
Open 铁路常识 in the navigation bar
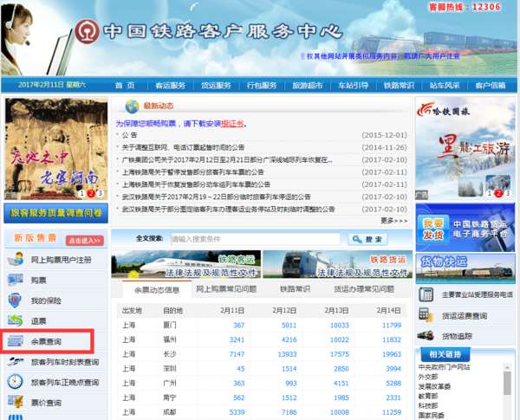(399, 85)
